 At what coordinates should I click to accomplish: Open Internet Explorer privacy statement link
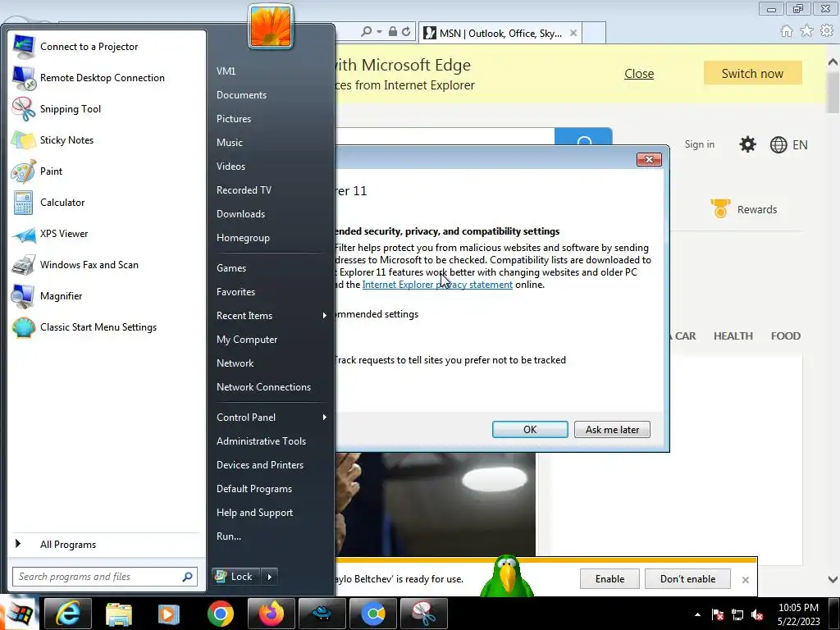437,285
